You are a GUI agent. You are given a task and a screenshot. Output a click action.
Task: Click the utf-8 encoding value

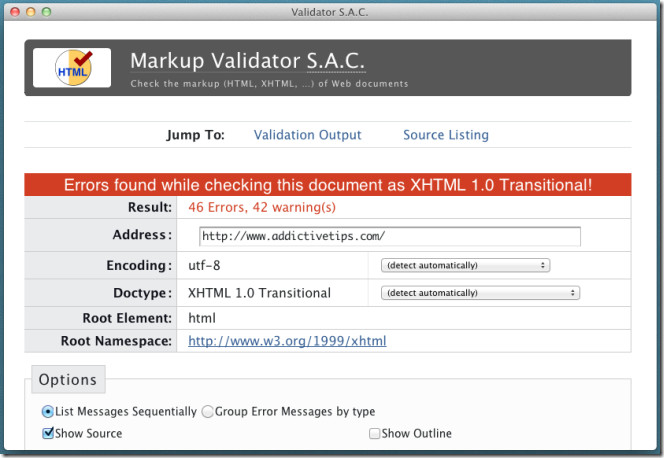pos(204,265)
